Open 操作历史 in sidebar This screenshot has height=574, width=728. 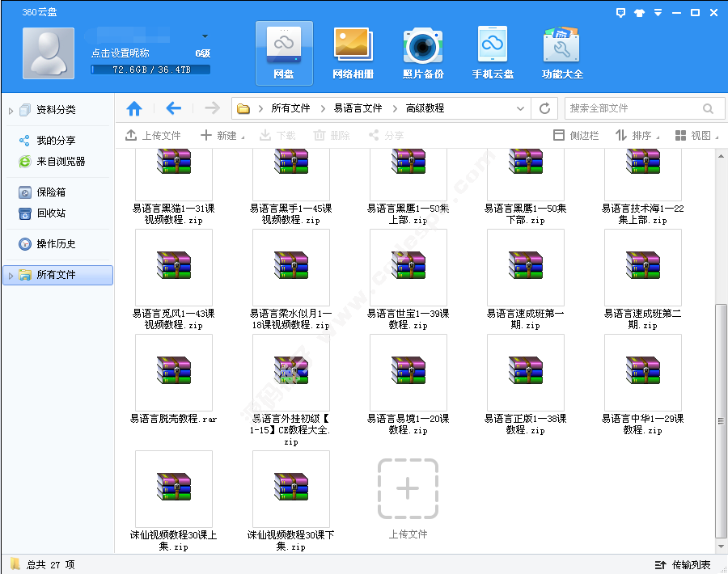coord(56,244)
